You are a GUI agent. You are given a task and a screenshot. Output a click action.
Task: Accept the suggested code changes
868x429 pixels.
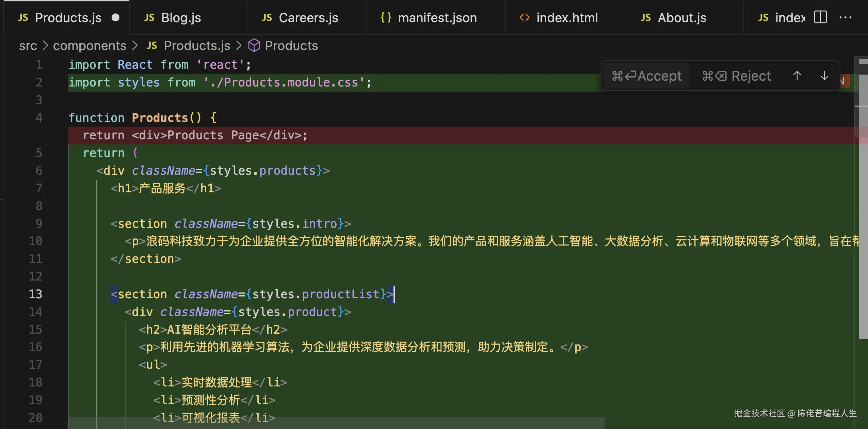647,76
